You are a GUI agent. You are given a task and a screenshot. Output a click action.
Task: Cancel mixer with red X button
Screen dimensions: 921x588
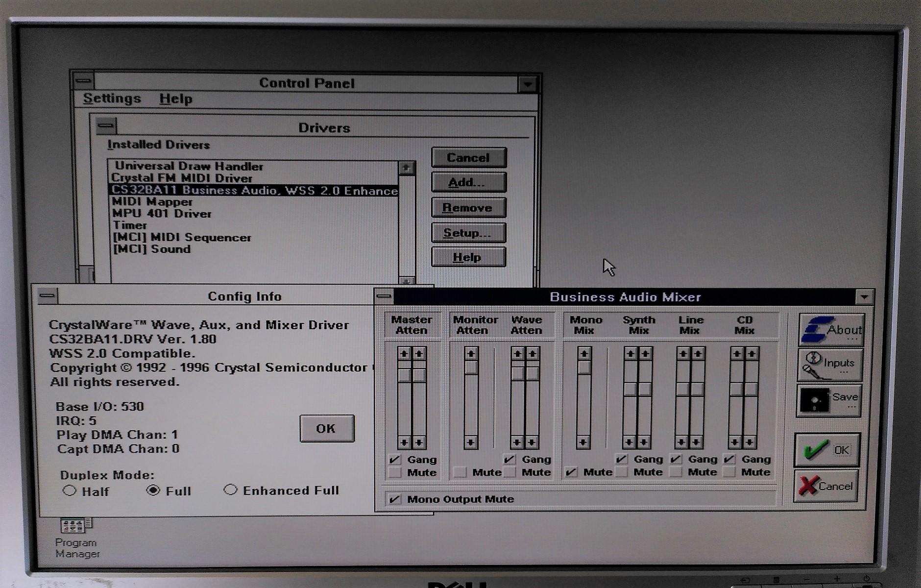(x=826, y=486)
